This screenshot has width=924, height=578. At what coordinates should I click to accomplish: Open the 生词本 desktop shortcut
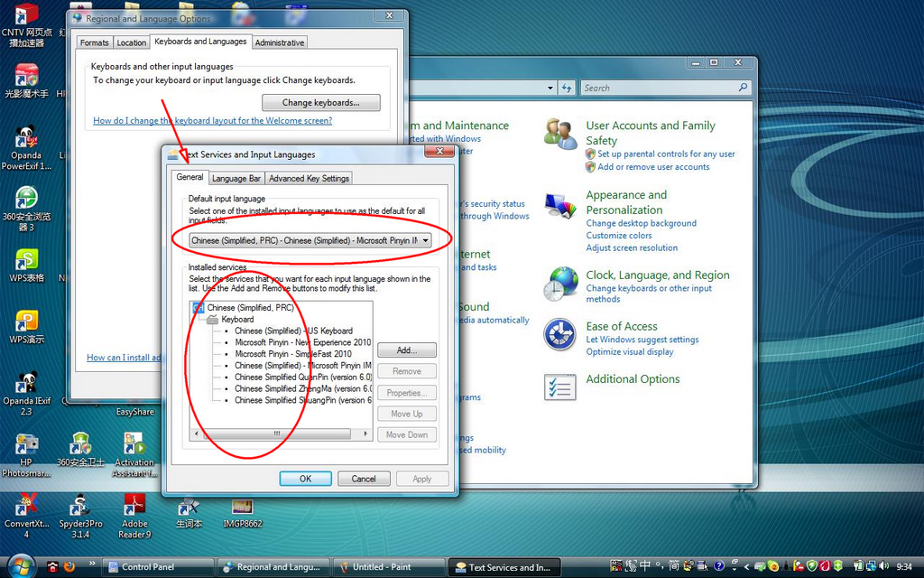tap(189, 513)
